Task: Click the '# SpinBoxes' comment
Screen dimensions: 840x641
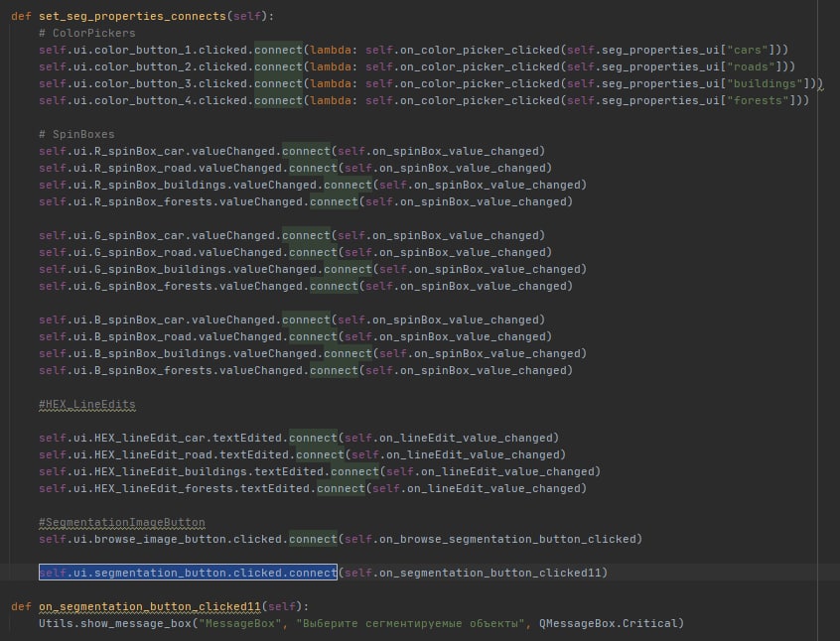Action: pos(76,134)
